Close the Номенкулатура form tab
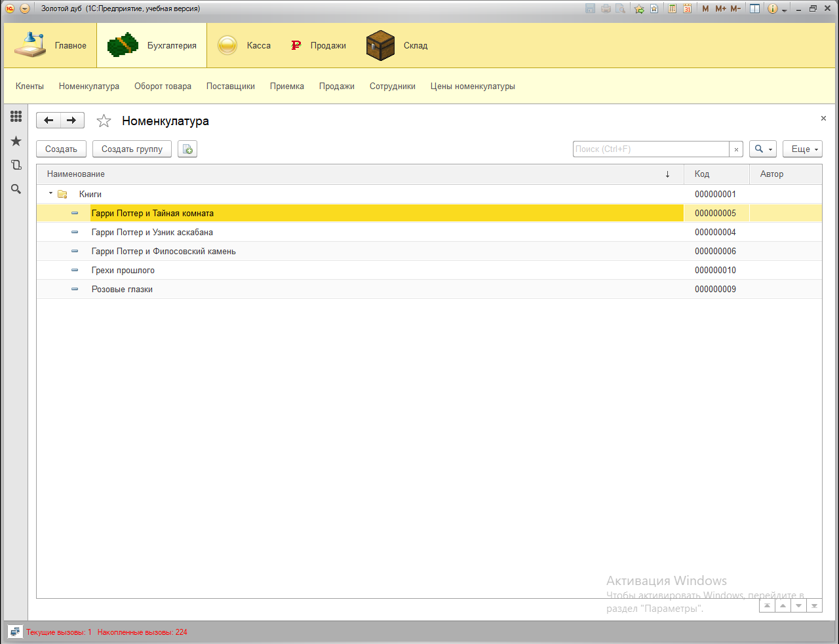Viewport: 839px width, 644px height. [823, 119]
